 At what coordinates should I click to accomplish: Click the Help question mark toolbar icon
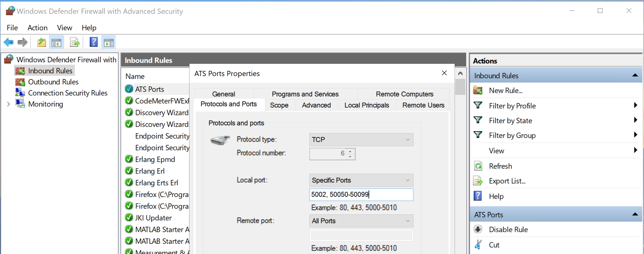[x=93, y=42]
